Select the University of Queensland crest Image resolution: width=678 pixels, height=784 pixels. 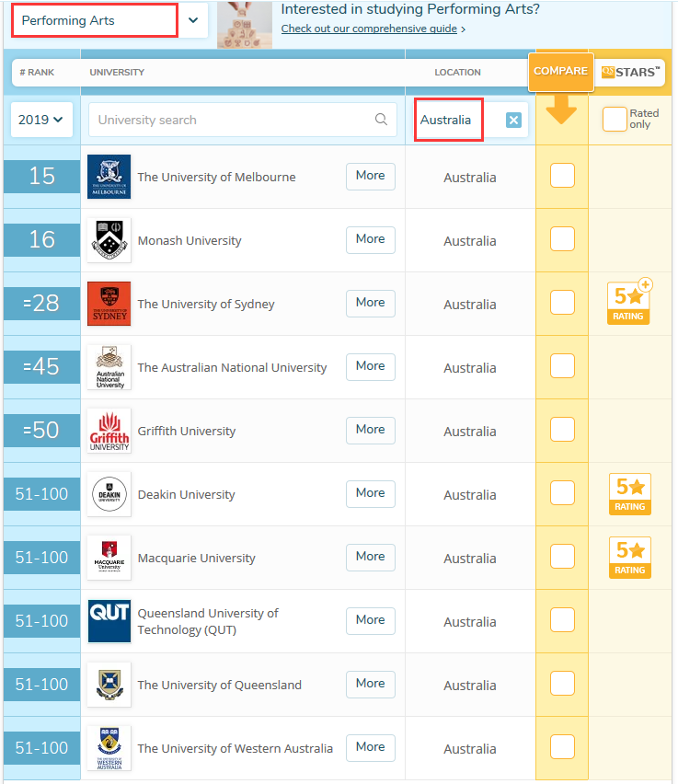click(x=109, y=685)
